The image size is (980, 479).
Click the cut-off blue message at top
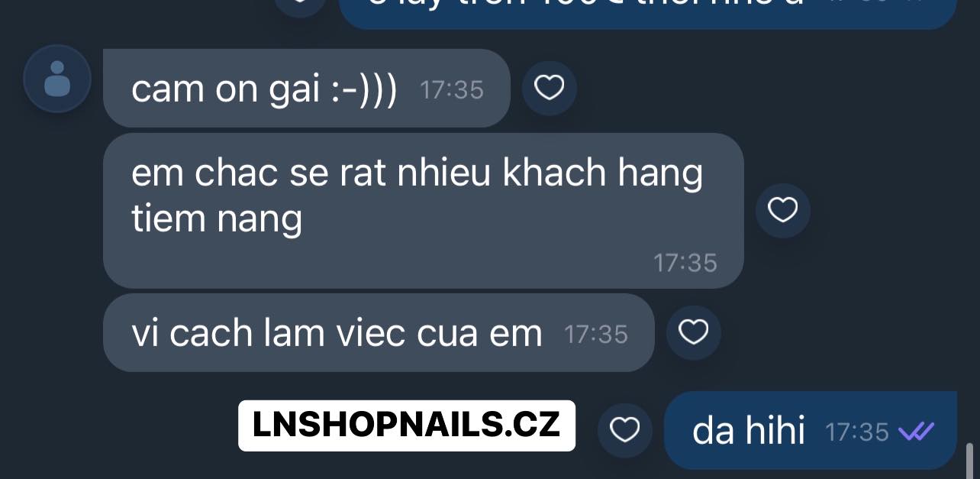tap(647, 14)
